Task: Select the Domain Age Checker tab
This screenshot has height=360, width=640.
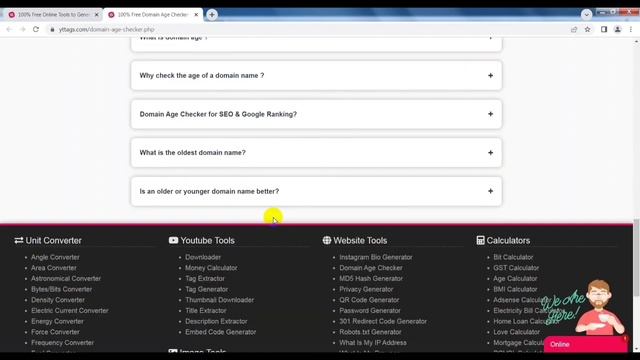Action: click(152, 15)
